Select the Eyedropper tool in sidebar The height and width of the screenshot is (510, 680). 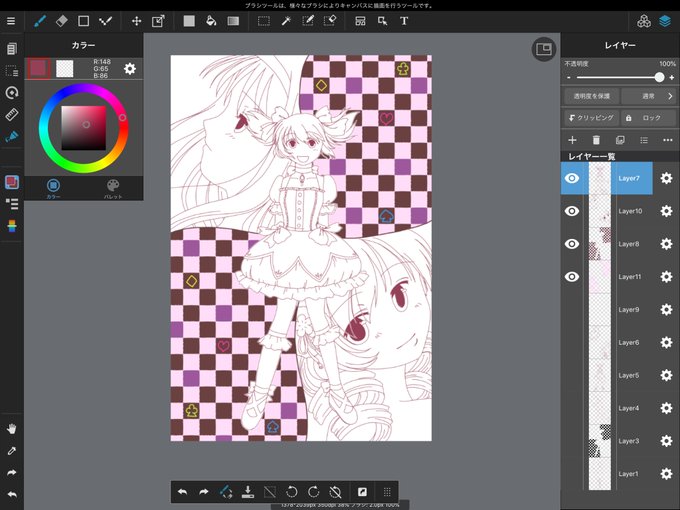click(x=12, y=451)
